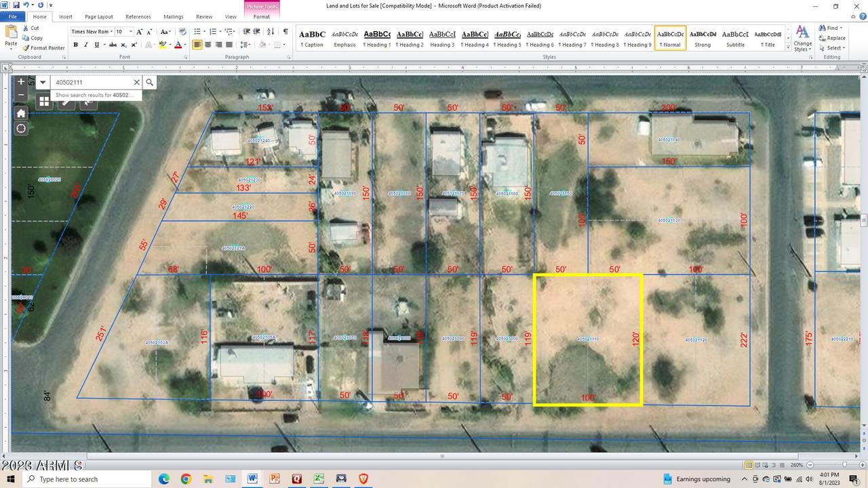Click the Undo icon in Quick Access Toolbar
This screenshot has height=488, width=868.
coord(26,5)
